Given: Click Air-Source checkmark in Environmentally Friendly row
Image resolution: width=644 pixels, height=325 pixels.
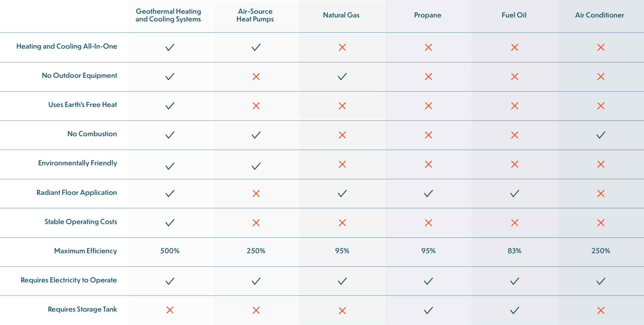Looking at the screenshot, I should click(256, 166).
